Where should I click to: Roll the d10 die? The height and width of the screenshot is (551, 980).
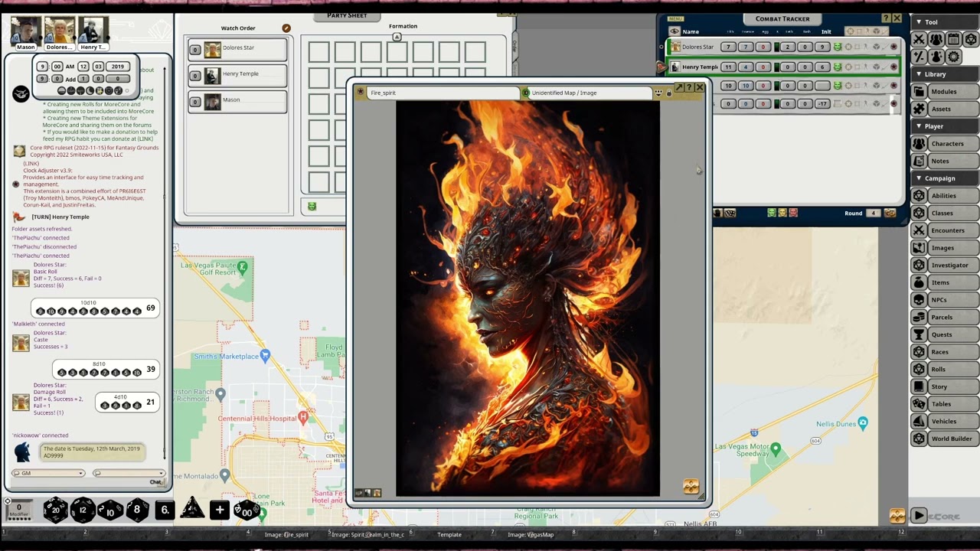[x=110, y=510]
